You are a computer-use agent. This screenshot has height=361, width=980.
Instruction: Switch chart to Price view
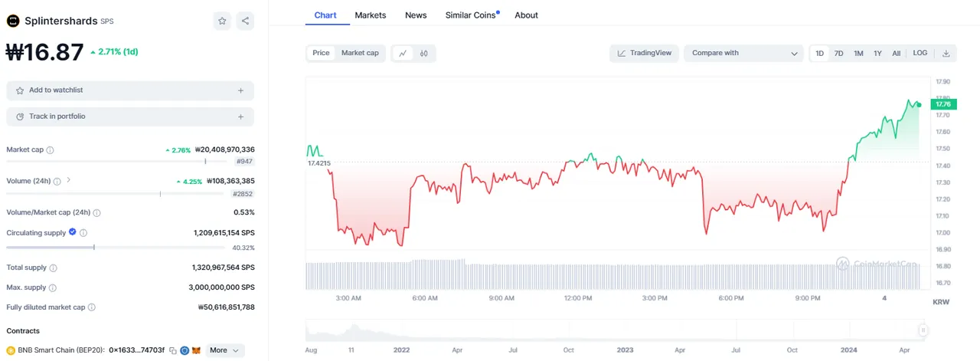click(321, 53)
